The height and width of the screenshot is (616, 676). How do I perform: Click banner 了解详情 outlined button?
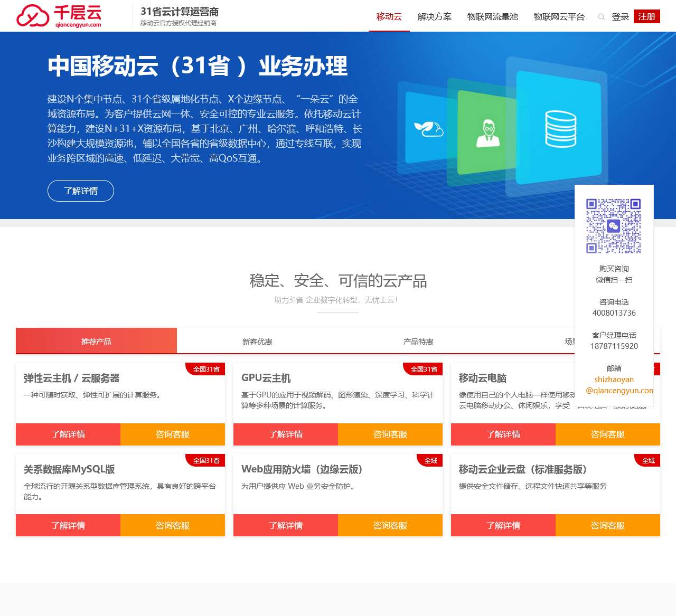81,191
